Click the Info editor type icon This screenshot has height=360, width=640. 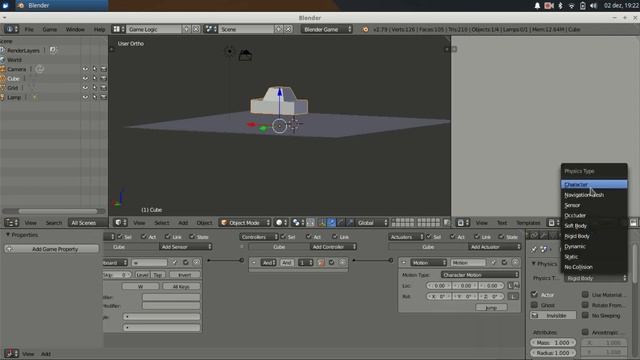tap(11, 29)
